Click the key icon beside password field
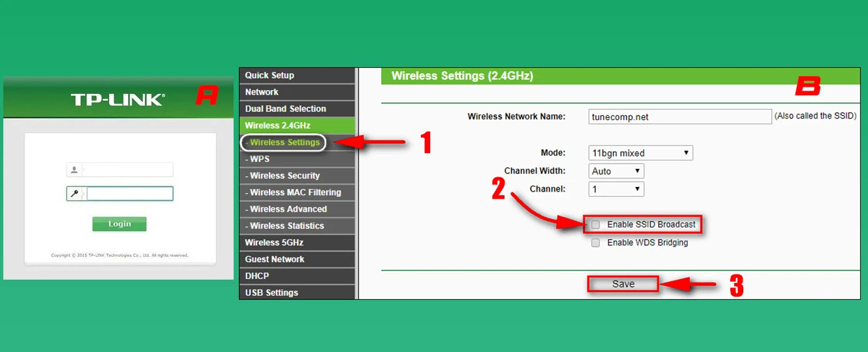This screenshot has height=352, width=868. point(74,194)
